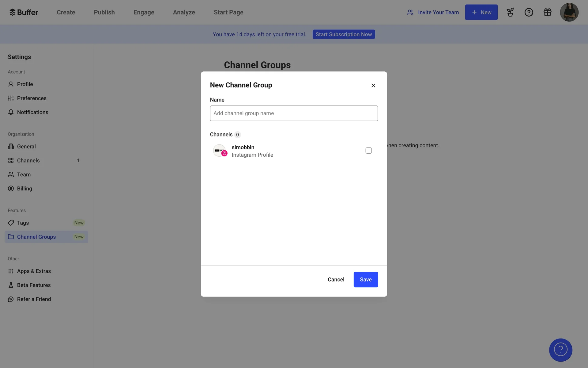Switch to the Analyze tab
This screenshot has width=588, height=368.
184,12
